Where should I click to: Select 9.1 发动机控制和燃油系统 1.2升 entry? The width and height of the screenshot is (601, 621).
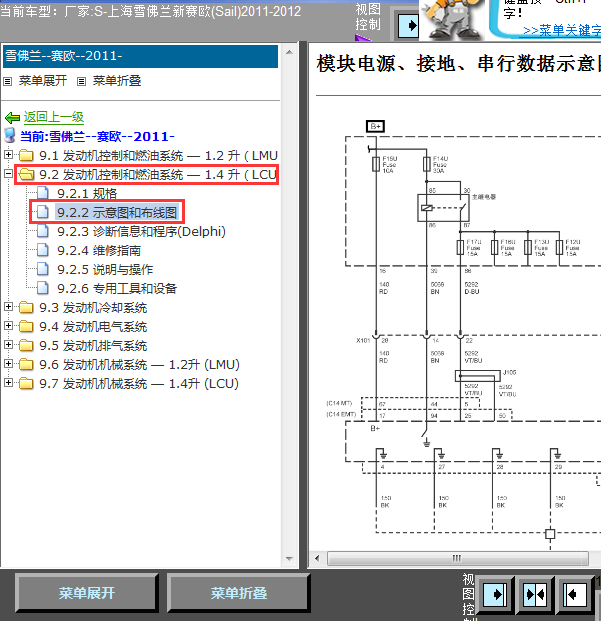click(x=158, y=156)
